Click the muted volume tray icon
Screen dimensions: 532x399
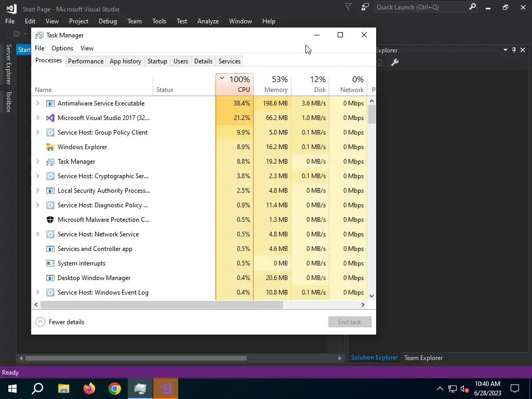(x=465, y=389)
